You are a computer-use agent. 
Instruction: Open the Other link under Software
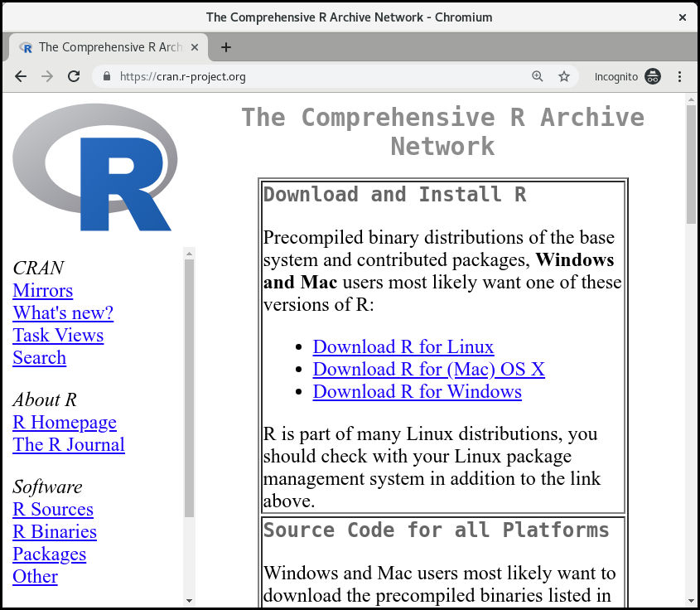[x=36, y=576]
